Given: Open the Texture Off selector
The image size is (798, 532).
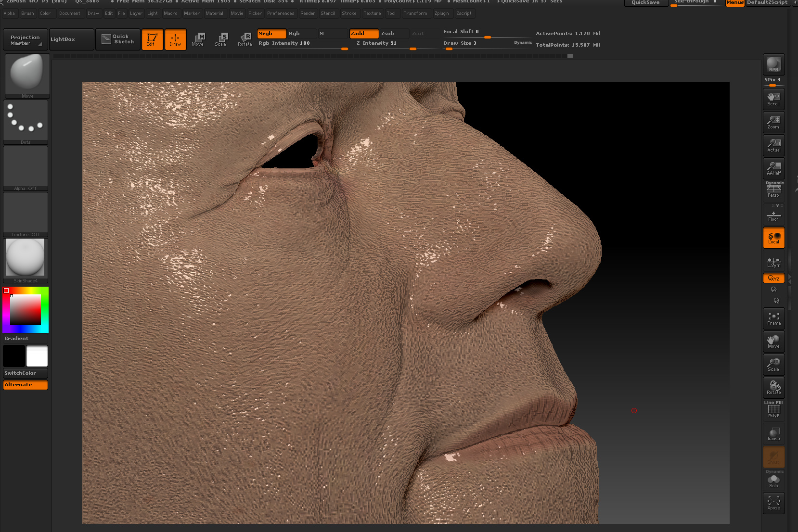Looking at the screenshot, I should (26, 215).
